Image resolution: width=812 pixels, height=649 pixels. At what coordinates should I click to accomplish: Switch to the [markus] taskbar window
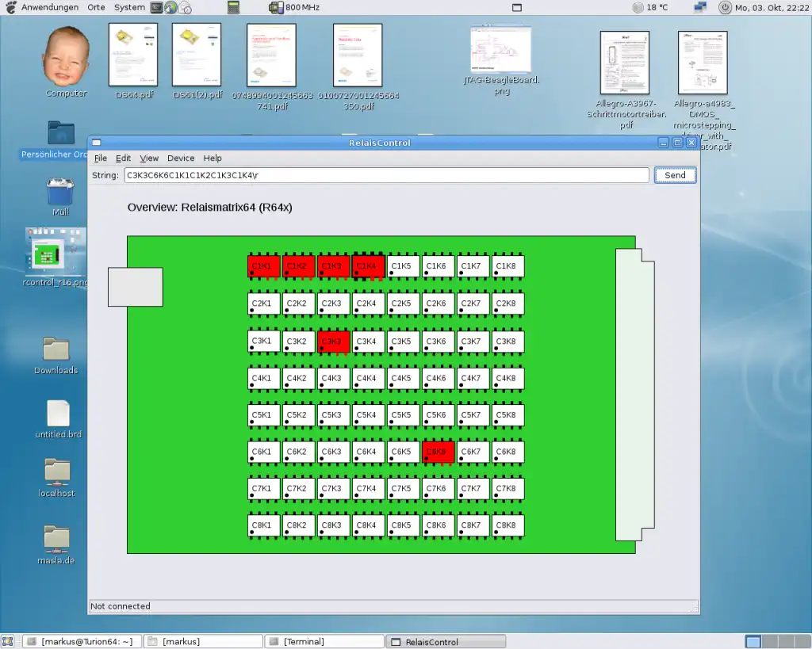tap(203, 642)
